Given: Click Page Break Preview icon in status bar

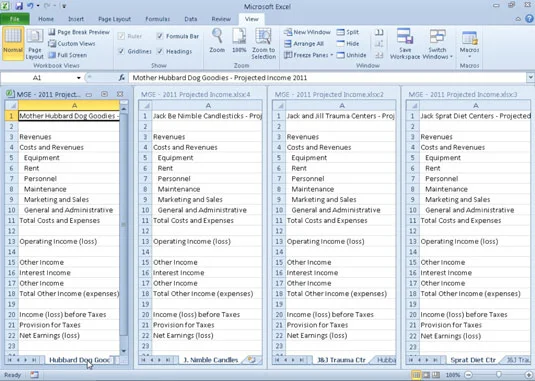Looking at the screenshot, I should coord(436,375).
